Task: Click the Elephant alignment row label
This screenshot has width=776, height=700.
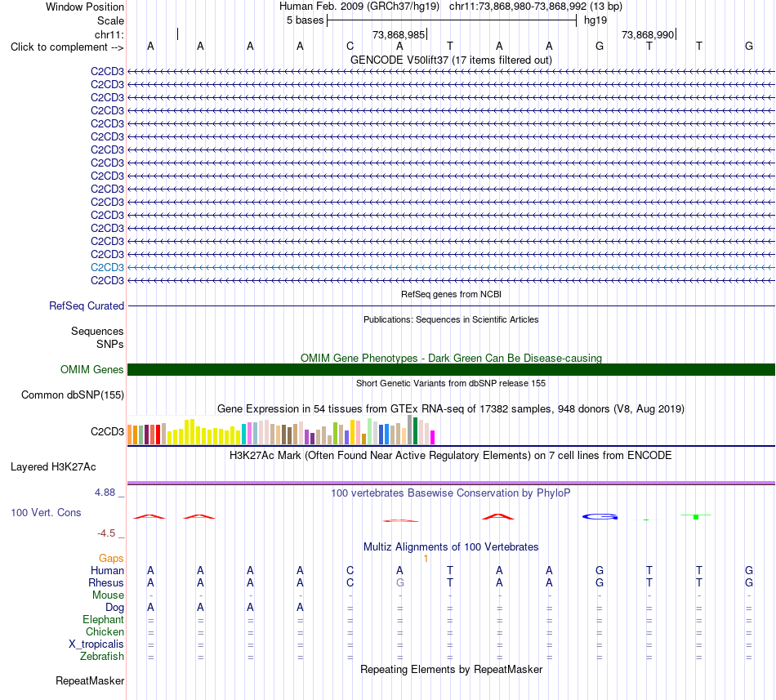Action: [x=103, y=619]
